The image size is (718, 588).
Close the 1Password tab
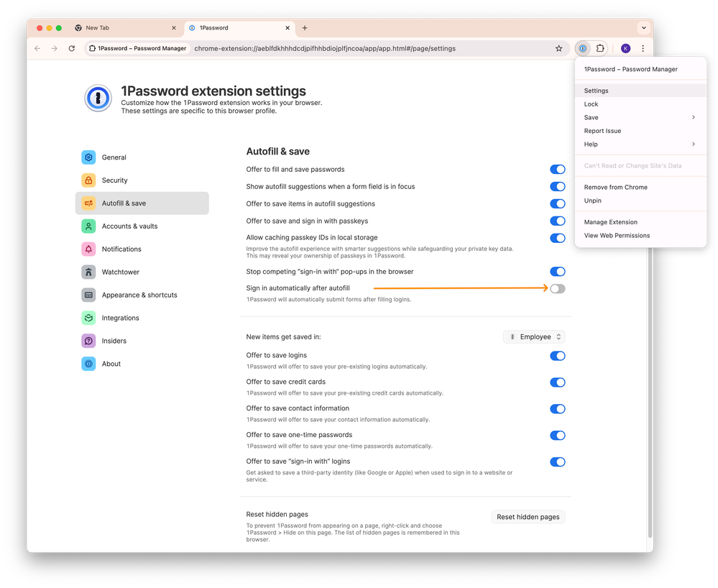pos(287,28)
